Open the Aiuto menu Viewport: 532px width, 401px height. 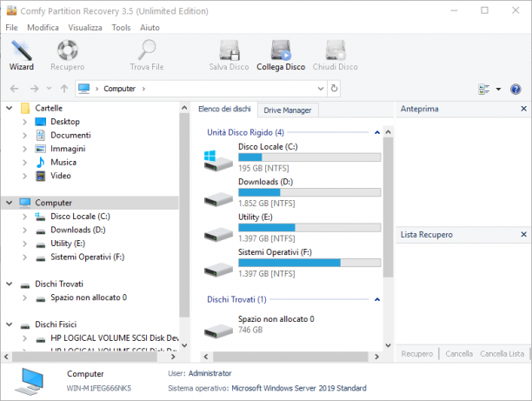point(150,28)
